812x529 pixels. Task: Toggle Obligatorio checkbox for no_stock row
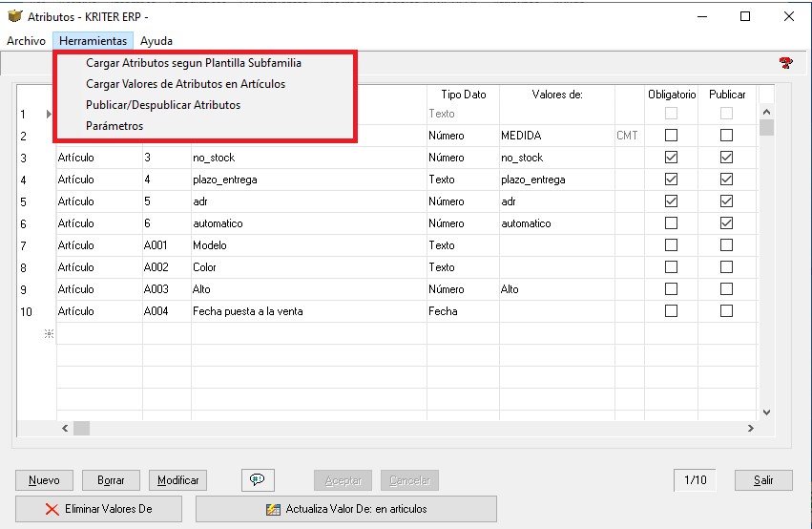(671, 157)
